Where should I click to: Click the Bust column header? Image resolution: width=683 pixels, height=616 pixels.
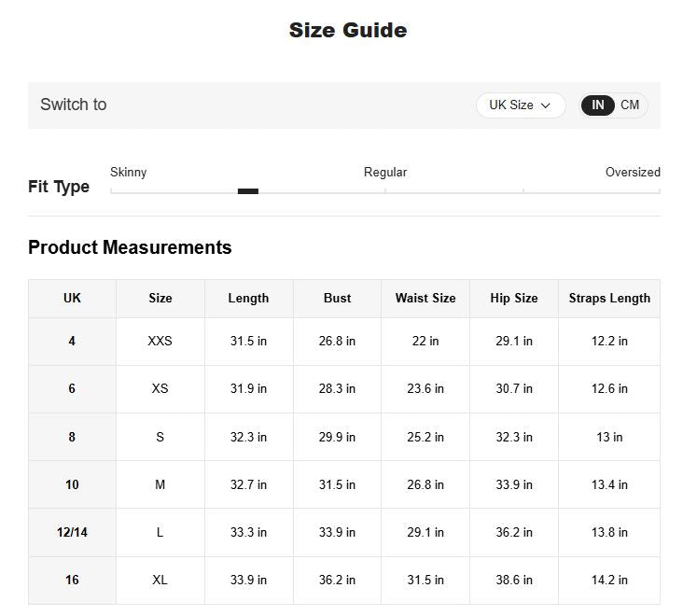337,299
